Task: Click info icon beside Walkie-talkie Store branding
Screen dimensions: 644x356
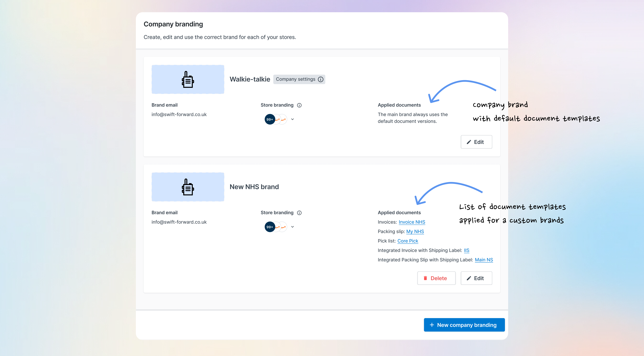Action: point(299,105)
